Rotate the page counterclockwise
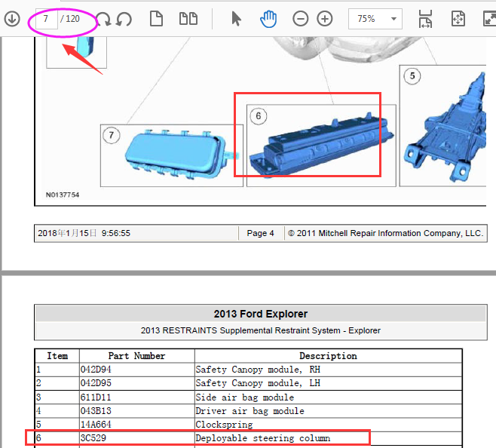This screenshot has width=496, height=448. (124, 19)
